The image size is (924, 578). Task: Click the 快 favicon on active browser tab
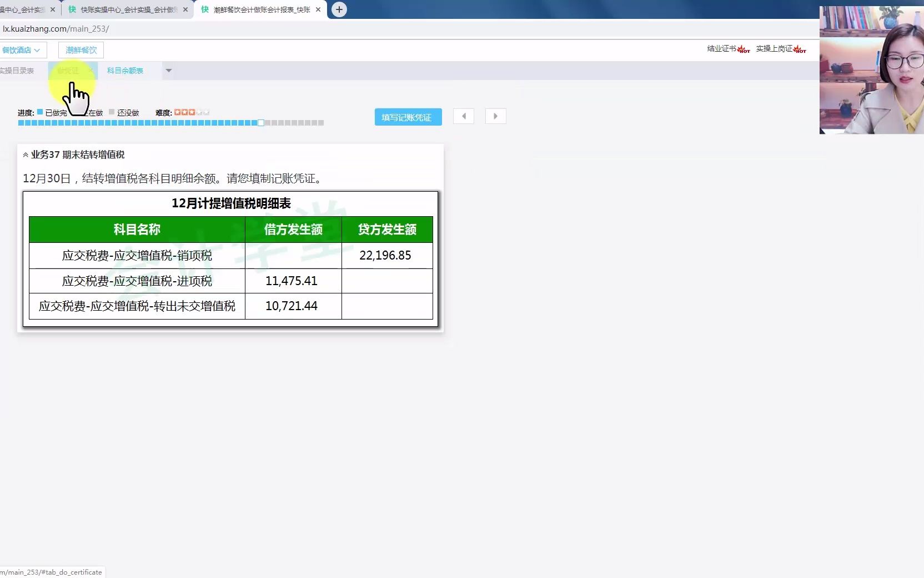(x=205, y=9)
